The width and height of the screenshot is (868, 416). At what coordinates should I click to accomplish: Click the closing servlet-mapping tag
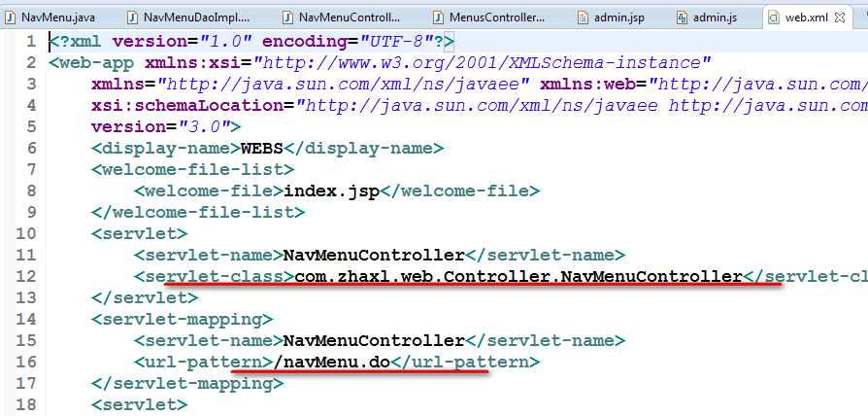pos(187,383)
